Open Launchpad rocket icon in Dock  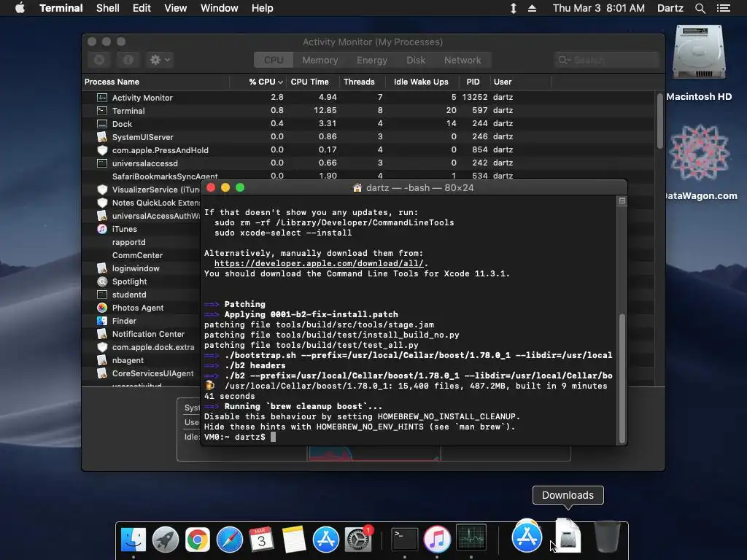[x=166, y=540]
